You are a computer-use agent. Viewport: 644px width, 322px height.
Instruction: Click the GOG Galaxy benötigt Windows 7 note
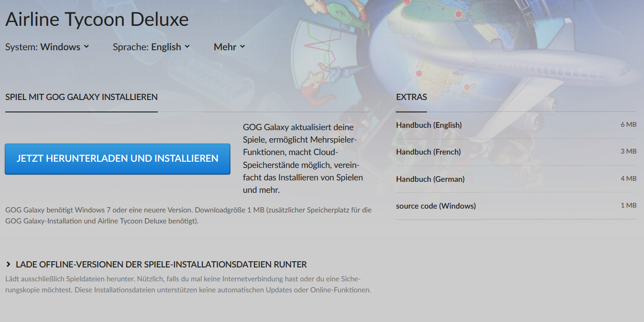[x=188, y=215]
